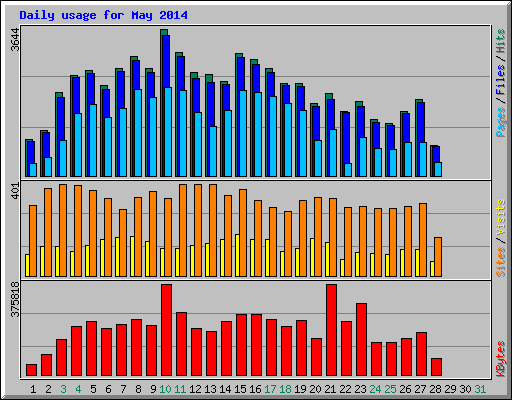
Task: Click the 'Visits' legend word
Action: point(501,217)
